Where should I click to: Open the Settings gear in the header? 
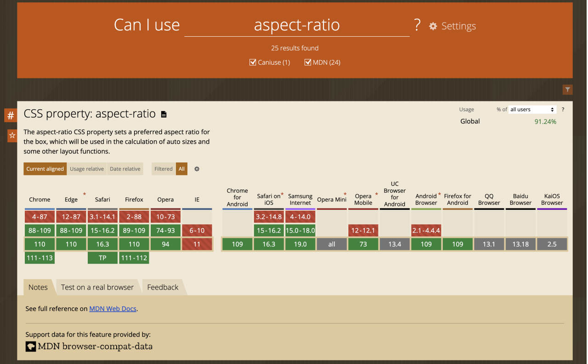pos(432,26)
